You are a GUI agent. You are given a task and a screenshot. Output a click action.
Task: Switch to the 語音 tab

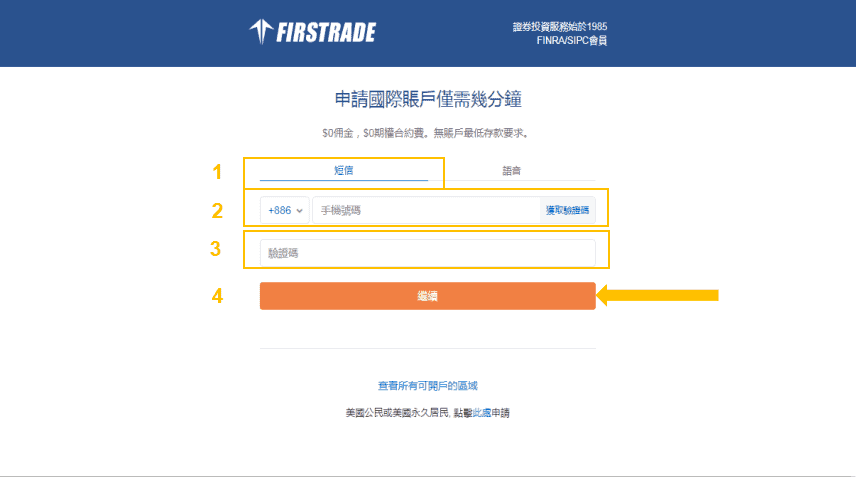pos(512,171)
